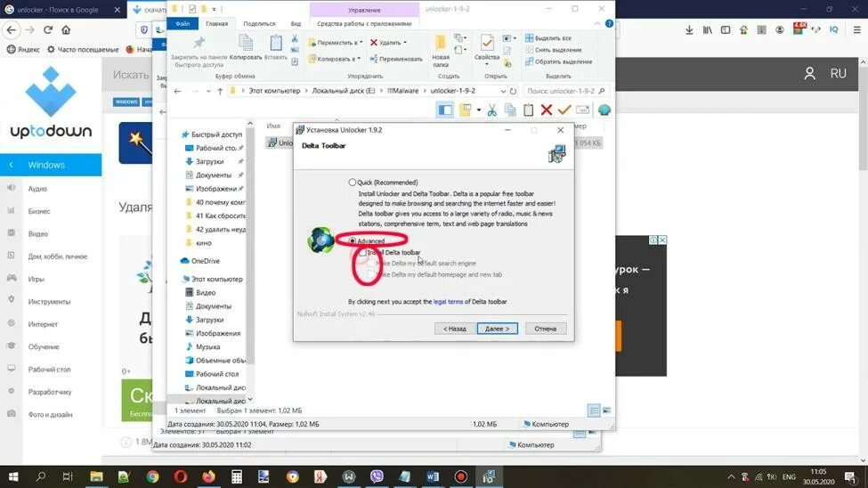Click the Windows category in uptodown sidebar
Viewport: 868px width, 488px height.
(51, 165)
